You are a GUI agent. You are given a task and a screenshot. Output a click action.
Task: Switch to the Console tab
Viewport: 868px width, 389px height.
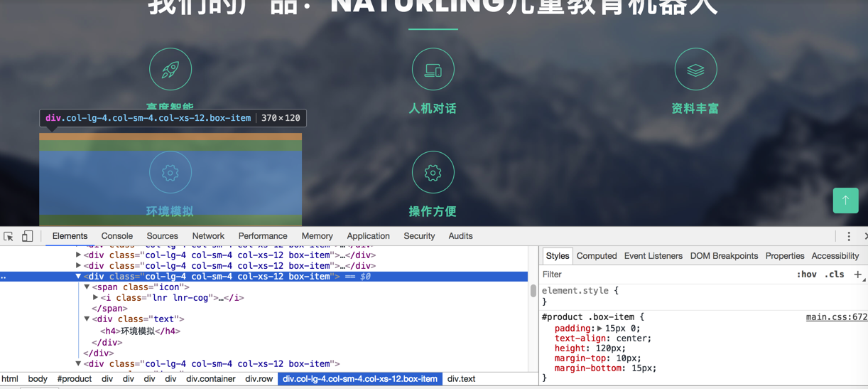[x=116, y=236]
